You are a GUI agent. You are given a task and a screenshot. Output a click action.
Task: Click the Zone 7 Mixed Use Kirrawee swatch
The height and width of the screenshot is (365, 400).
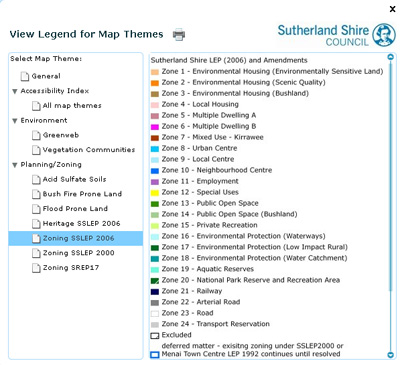[155, 138]
